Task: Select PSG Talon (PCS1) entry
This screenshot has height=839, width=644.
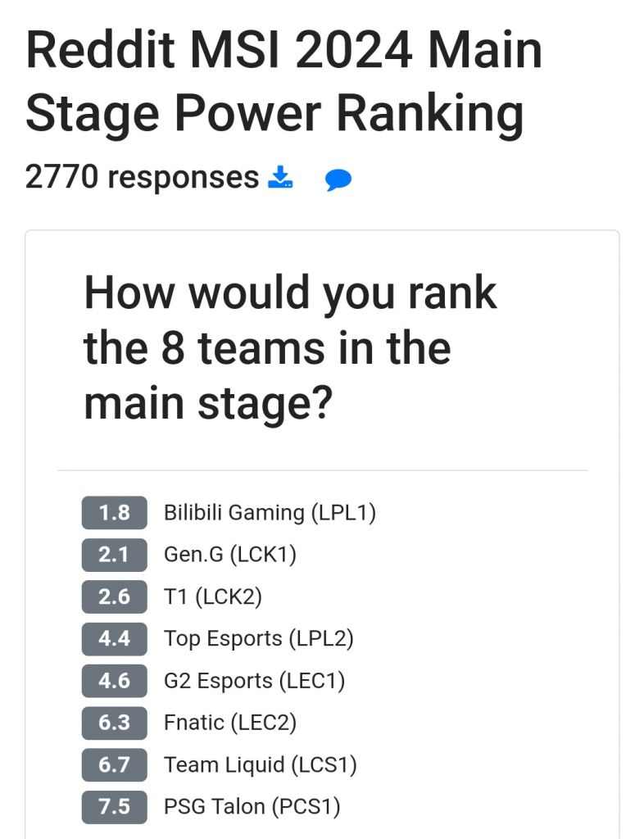Action: [252, 807]
